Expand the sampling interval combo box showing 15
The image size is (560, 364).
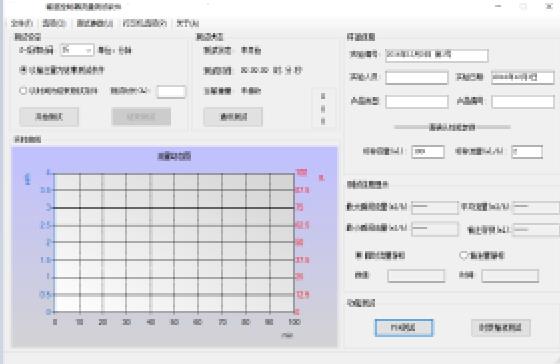point(77,50)
